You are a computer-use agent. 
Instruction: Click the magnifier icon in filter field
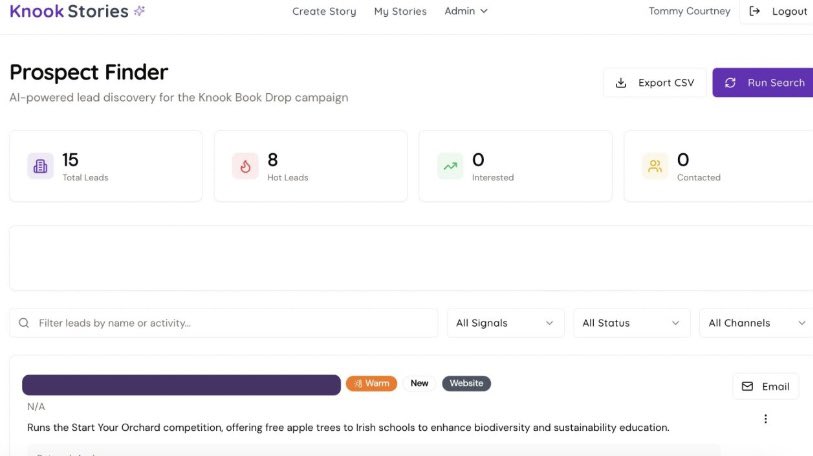24,323
